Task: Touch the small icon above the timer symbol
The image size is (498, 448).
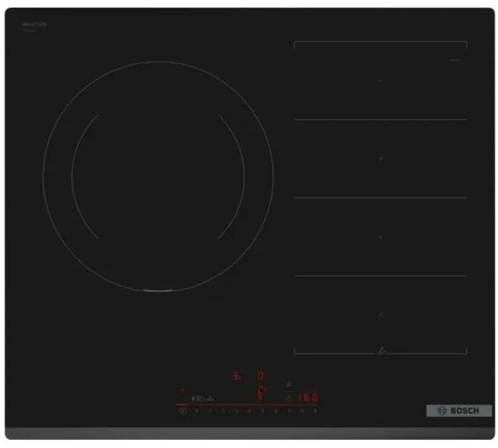Action: point(288,385)
